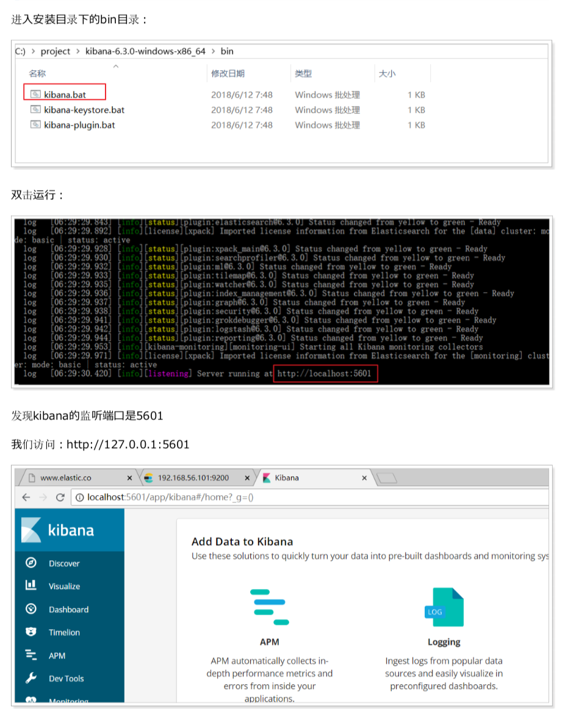This screenshot has width=576, height=728.
Task: Reload the Kibana page
Action: [x=60, y=498]
